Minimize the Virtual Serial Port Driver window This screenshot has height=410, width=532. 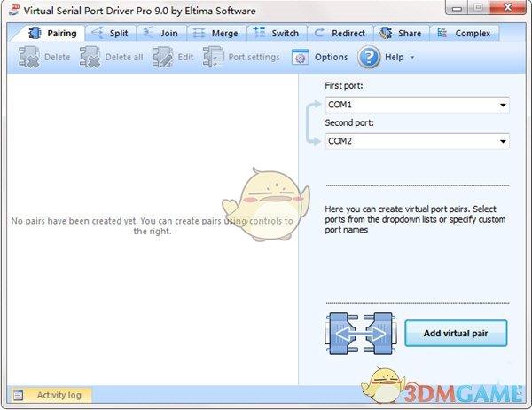coord(457,8)
